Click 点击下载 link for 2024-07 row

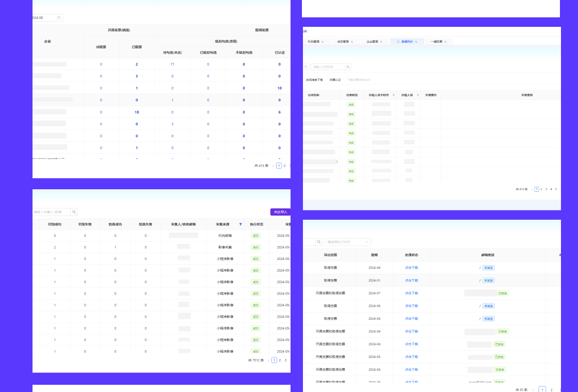411,293
